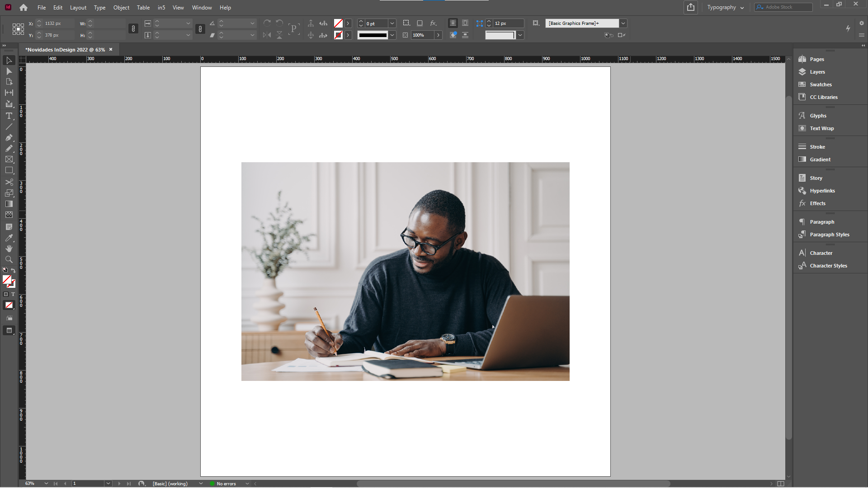Click the Rotate 90° clockwise icon
868x488 pixels.
click(x=267, y=23)
